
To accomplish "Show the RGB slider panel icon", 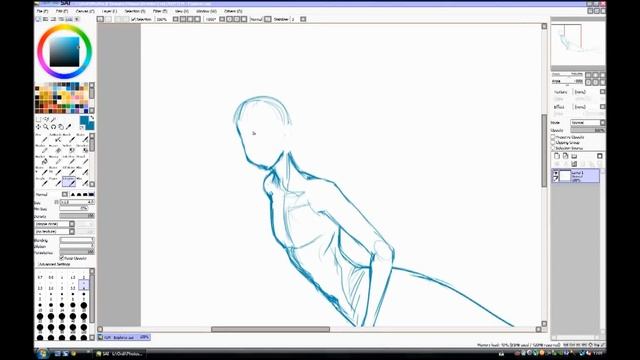I will (x=46, y=19).
